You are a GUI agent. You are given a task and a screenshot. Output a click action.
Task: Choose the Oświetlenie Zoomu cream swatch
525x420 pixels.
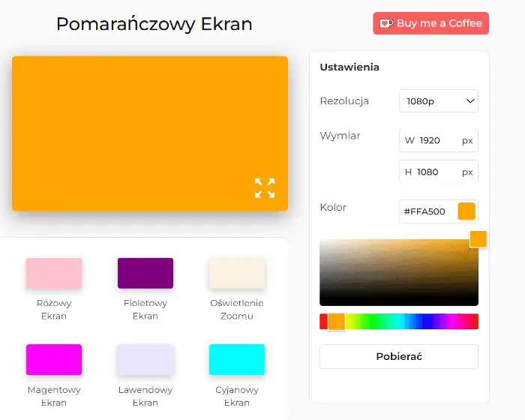237,274
